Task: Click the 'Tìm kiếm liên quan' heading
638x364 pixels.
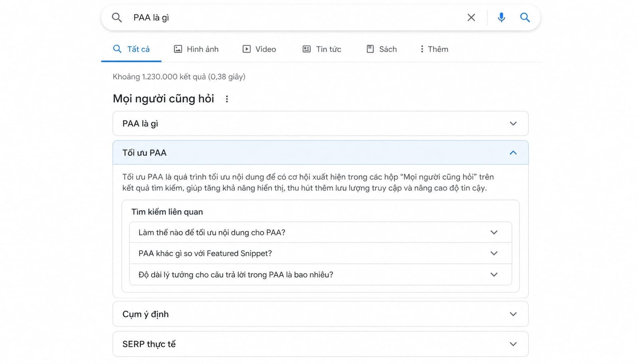Action: (167, 212)
